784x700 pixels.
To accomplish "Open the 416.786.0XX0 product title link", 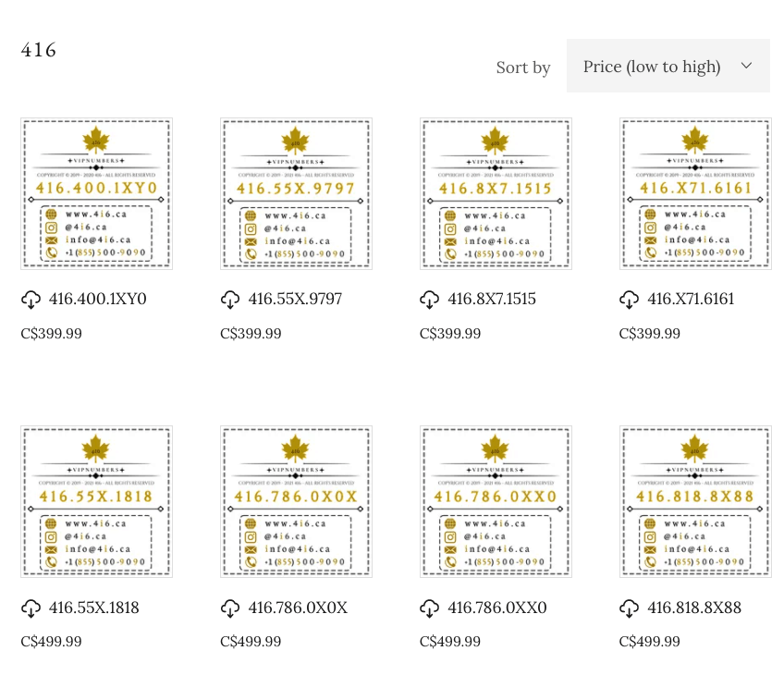I will [x=497, y=608].
